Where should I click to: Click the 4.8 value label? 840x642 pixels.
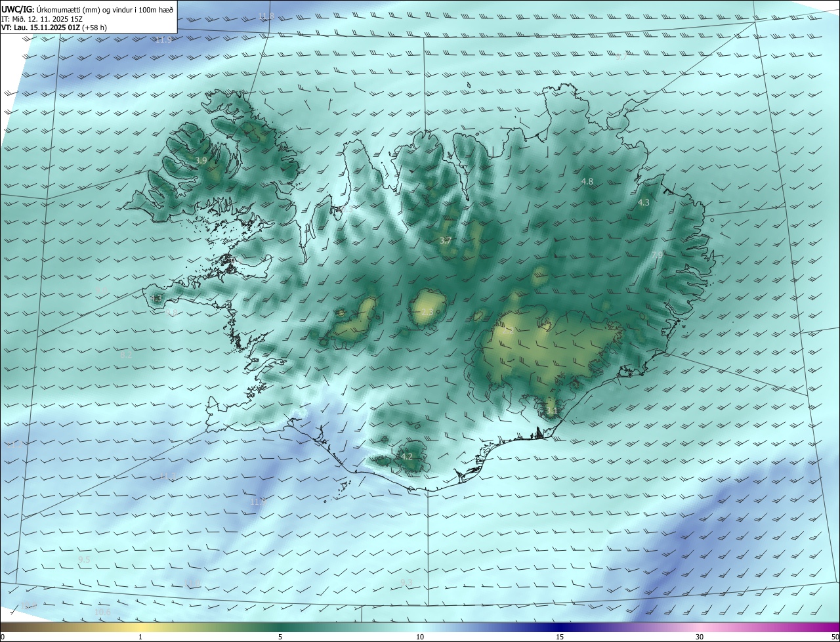(x=587, y=181)
